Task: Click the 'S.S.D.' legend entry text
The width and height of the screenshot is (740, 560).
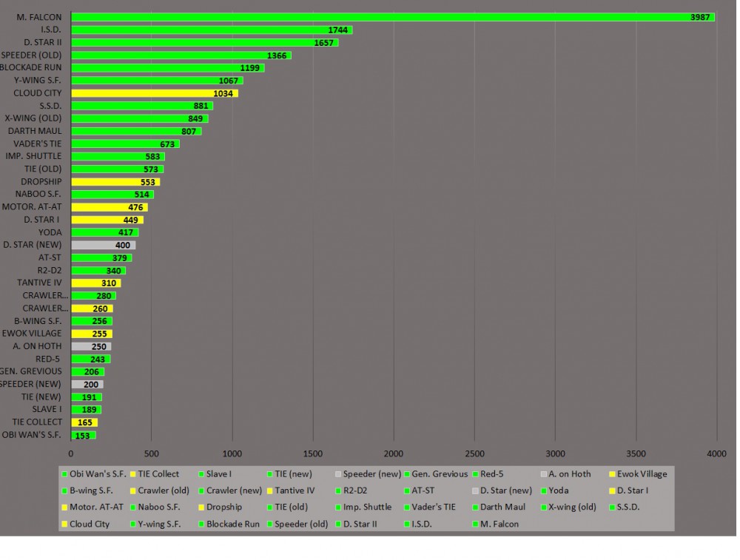Action: 628,507
